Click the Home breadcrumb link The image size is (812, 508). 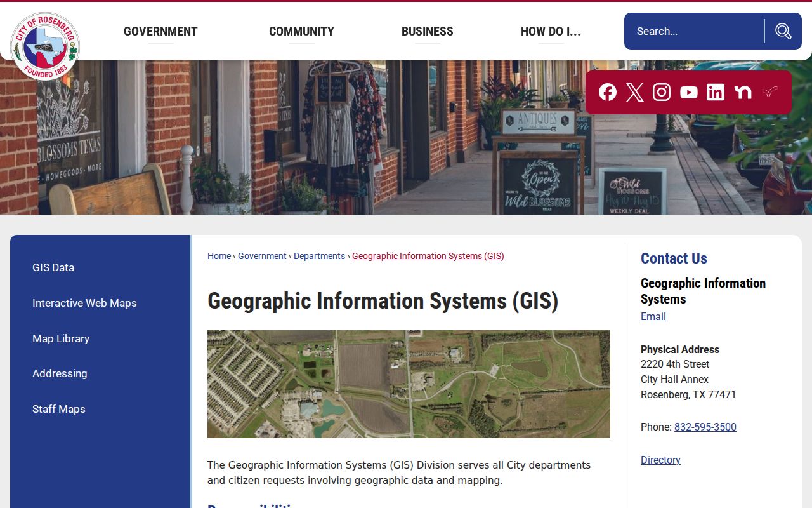click(219, 256)
